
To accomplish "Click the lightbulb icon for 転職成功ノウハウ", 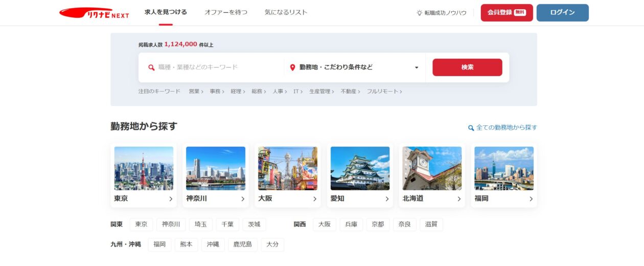I will pos(419,13).
